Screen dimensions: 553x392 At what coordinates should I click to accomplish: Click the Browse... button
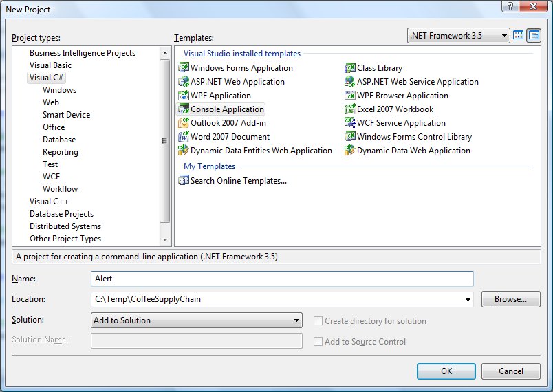coord(510,299)
